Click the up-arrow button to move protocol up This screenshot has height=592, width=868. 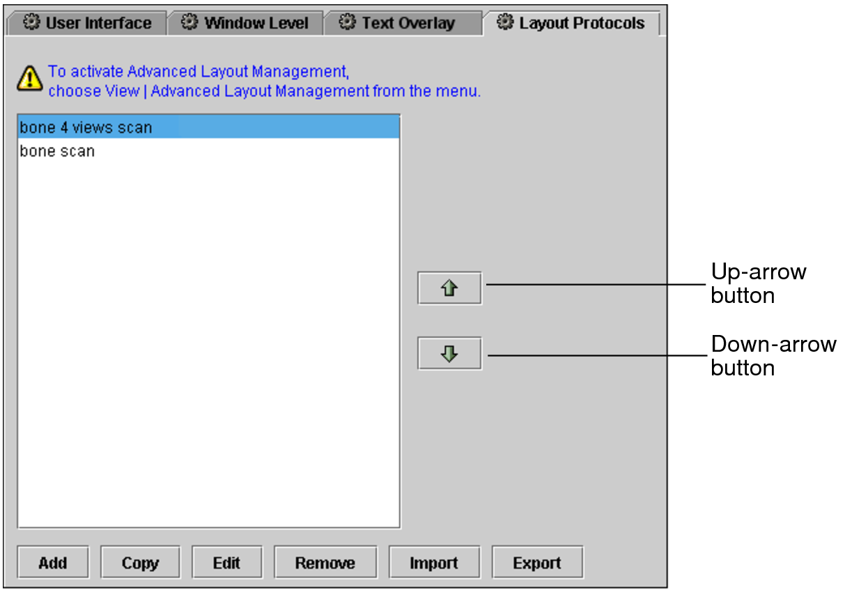pyautogui.click(x=449, y=288)
